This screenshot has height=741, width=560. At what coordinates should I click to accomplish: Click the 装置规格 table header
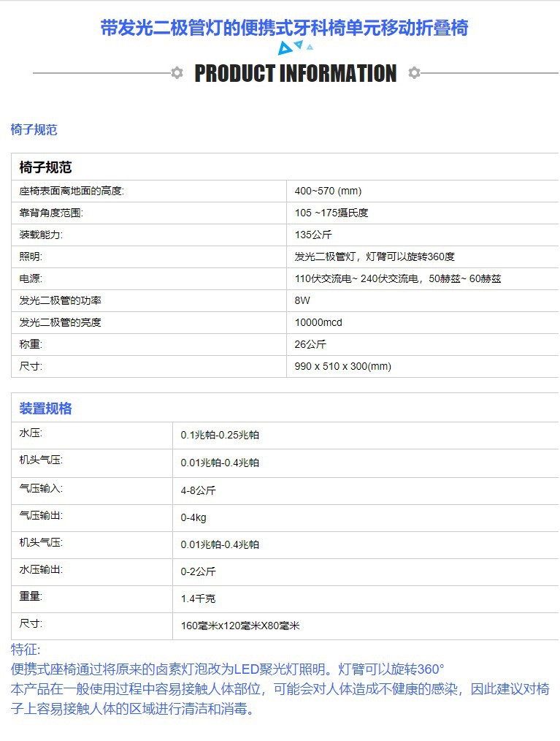45,408
